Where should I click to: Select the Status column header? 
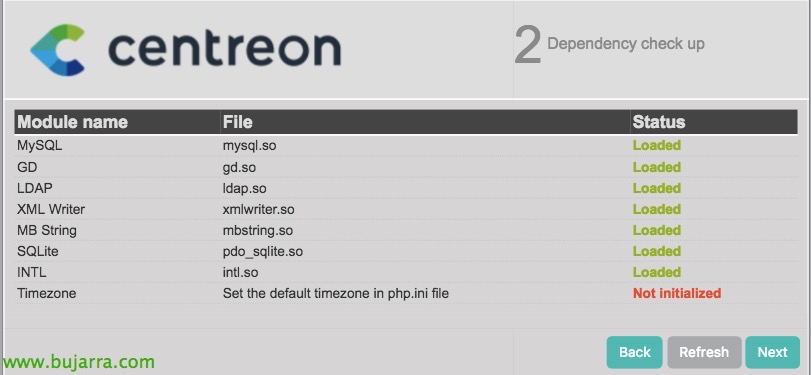[659, 122]
